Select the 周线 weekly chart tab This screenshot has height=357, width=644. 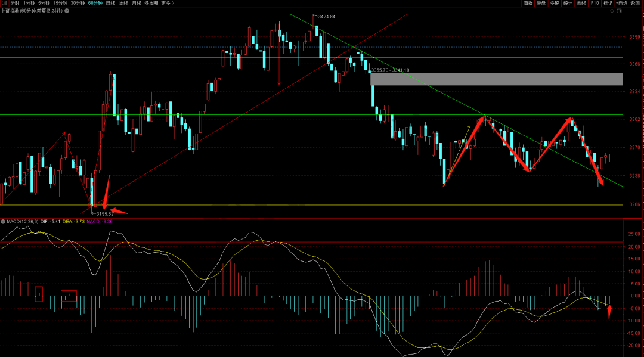[x=123, y=3]
